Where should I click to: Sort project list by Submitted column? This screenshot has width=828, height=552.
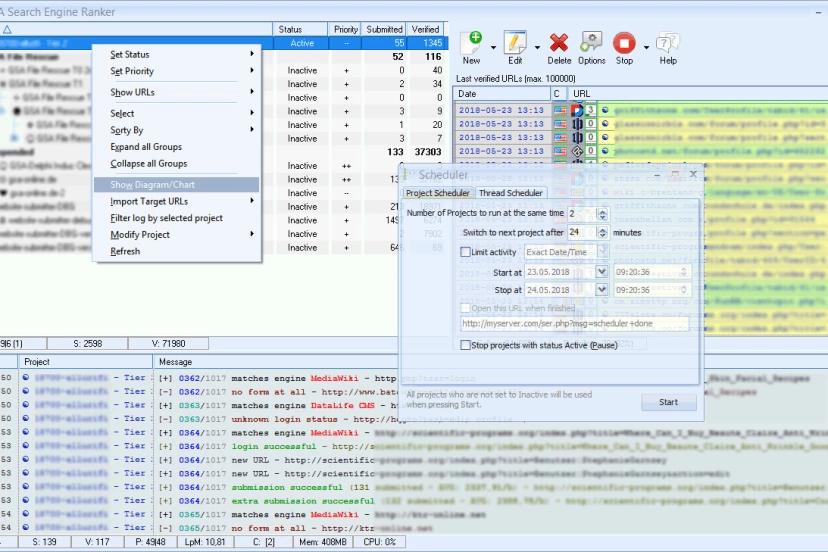pyautogui.click(x=384, y=30)
